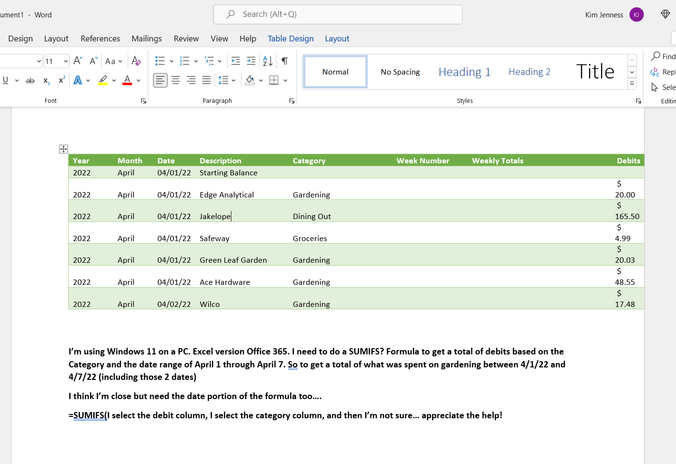The image size is (676, 464).
Task: Toggle align right
Action: 191,80
